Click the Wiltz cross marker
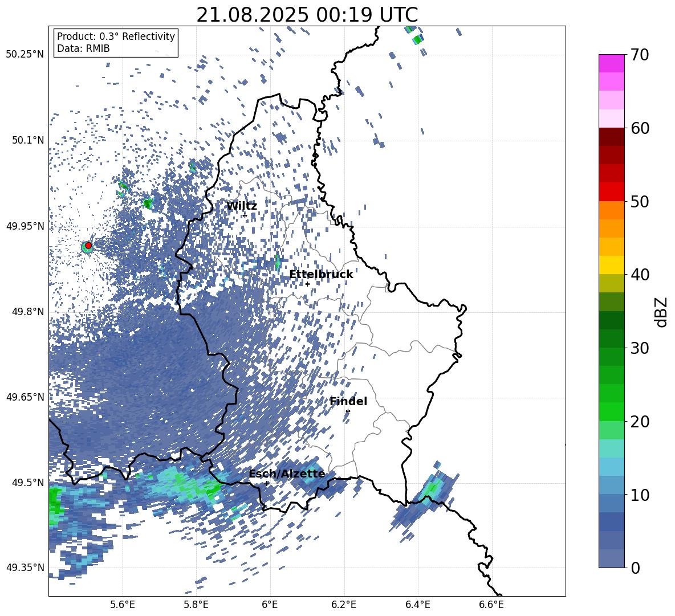Viewport: 675px width, 616px height. [245, 215]
